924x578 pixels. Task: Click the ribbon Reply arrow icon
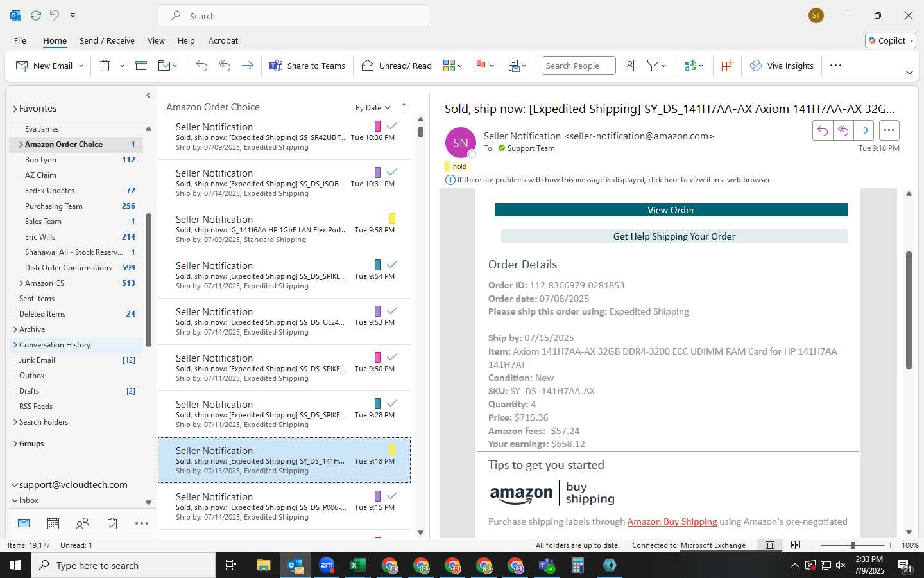pos(201,66)
